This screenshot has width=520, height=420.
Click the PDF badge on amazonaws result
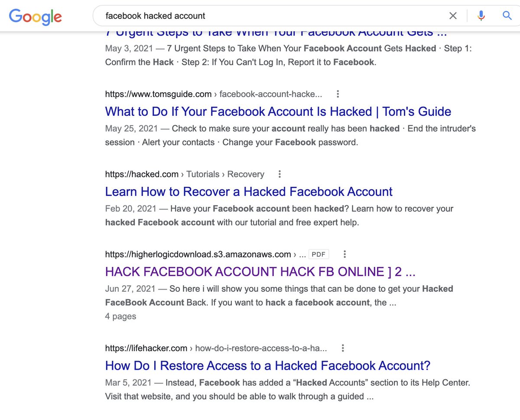[319, 254]
